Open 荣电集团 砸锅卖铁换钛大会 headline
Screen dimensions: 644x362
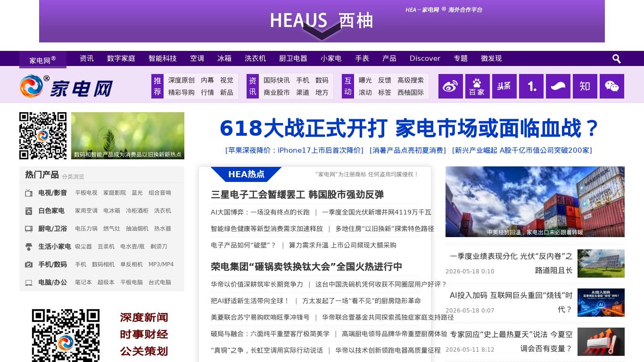[x=306, y=267]
